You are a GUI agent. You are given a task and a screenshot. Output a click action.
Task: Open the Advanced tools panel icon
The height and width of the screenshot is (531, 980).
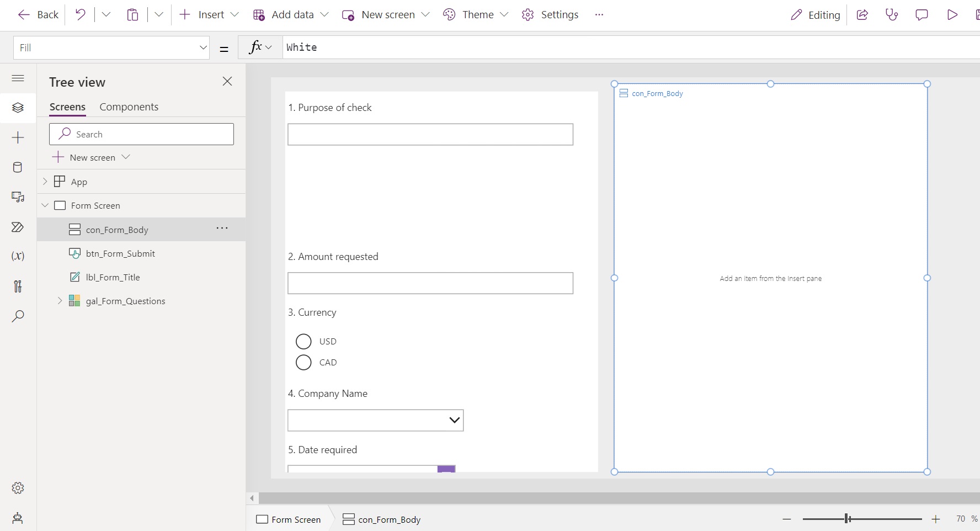tap(18, 286)
